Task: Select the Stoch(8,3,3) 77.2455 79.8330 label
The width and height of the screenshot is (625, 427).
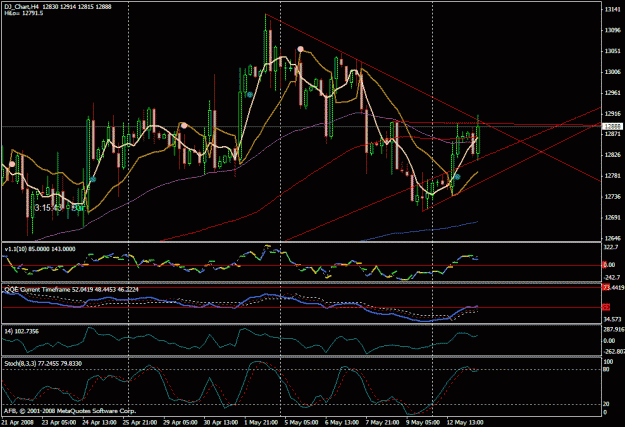Action: tap(43, 364)
